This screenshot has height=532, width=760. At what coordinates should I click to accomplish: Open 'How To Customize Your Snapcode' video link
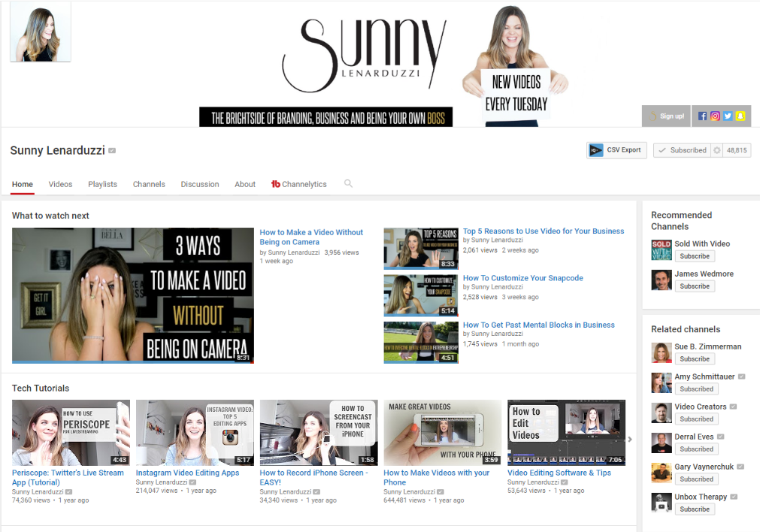click(523, 278)
